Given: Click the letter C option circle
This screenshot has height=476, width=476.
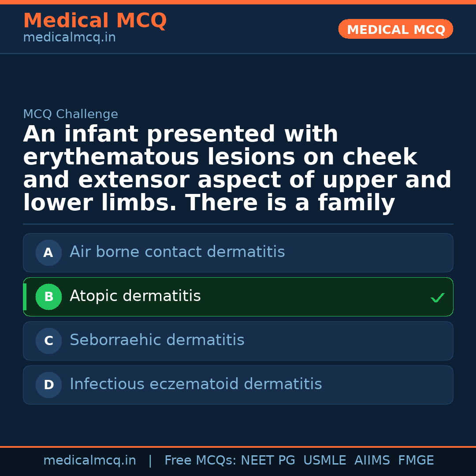Looking at the screenshot, I should click(x=48, y=341).
